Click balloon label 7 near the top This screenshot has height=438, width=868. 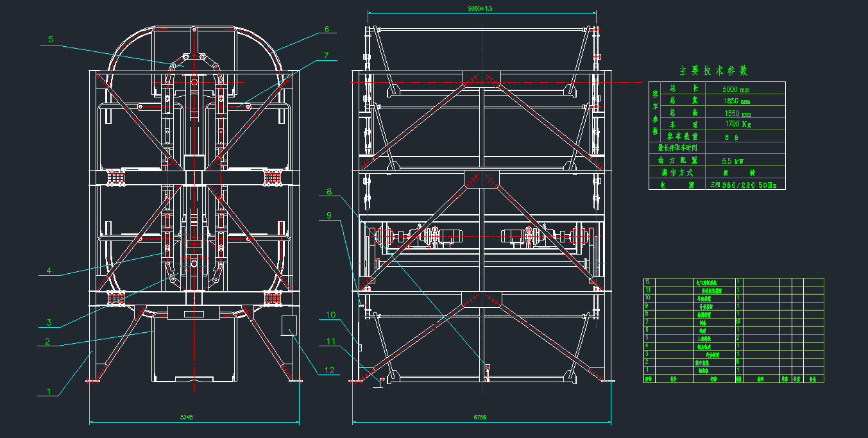tap(326, 56)
